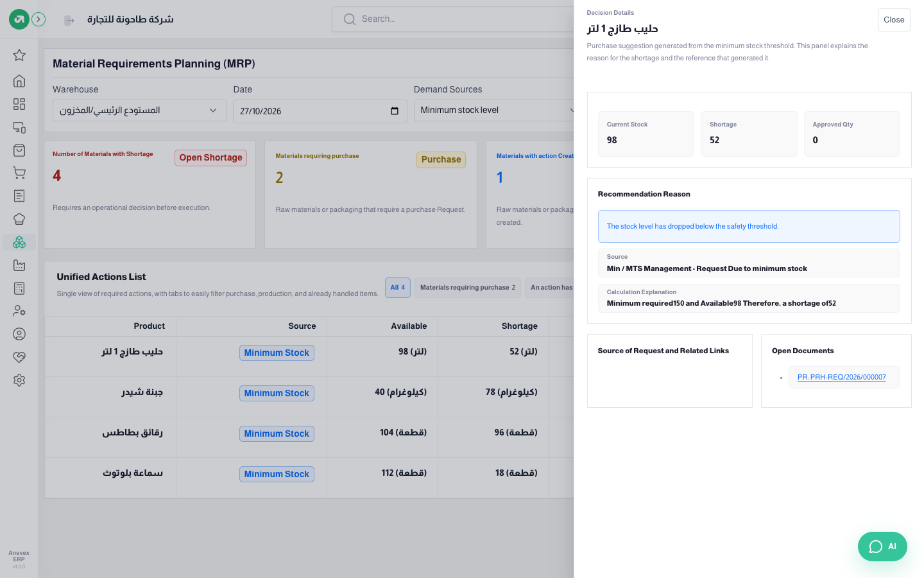Image resolution: width=924 pixels, height=578 pixels.
Task: Click the green Anevex logo
Action: [19, 19]
